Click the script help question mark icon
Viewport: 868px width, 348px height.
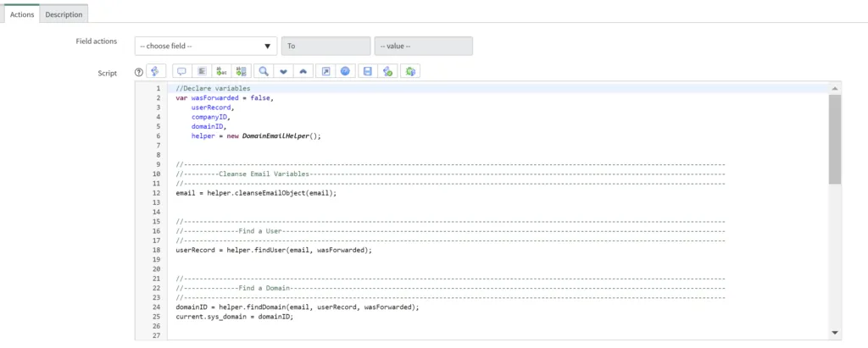[139, 73]
